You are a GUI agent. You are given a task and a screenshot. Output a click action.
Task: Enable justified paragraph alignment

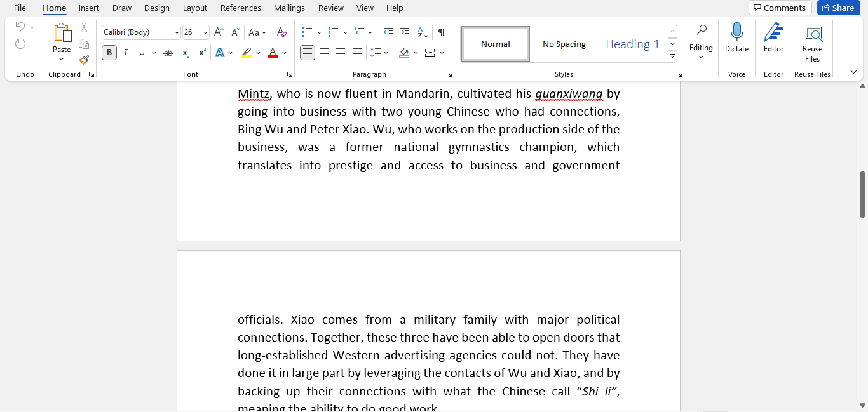(x=357, y=53)
